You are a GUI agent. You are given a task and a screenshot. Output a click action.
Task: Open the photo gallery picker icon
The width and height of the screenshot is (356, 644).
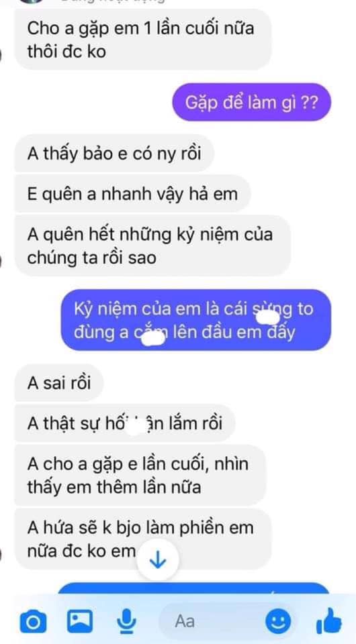80,621
